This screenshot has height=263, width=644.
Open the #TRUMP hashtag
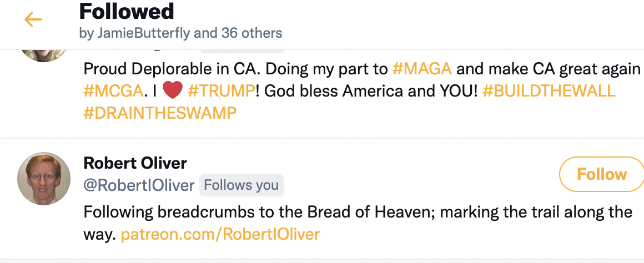click(x=222, y=90)
